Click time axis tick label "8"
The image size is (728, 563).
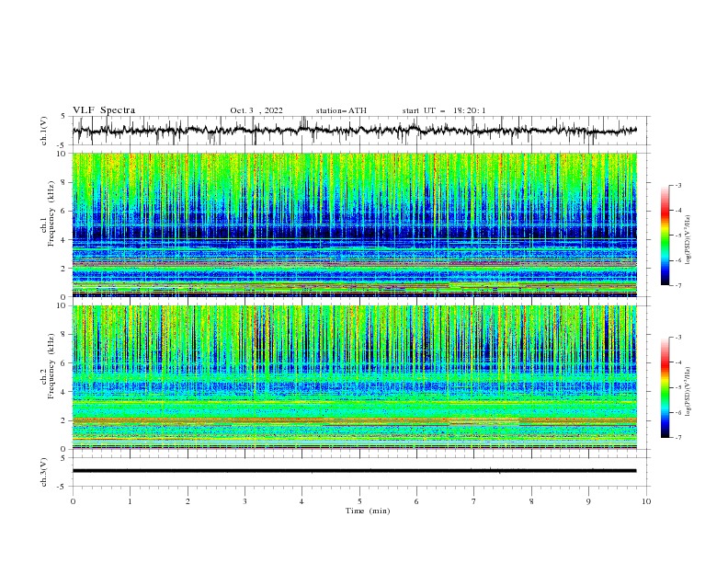tap(531, 501)
